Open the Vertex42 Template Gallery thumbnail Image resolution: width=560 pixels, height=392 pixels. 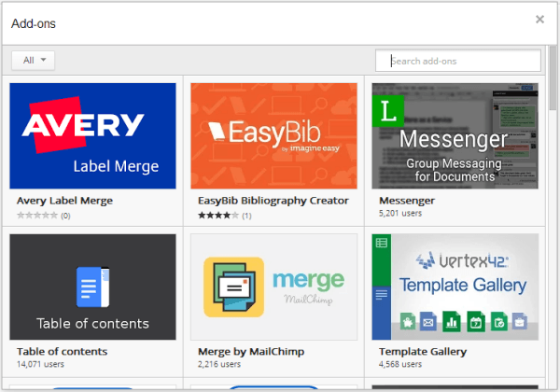click(x=455, y=287)
